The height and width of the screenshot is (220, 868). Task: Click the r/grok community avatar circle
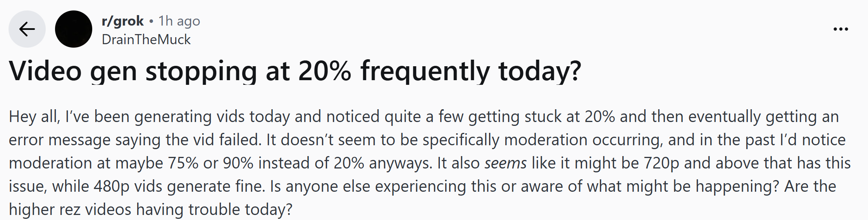click(x=74, y=29)
